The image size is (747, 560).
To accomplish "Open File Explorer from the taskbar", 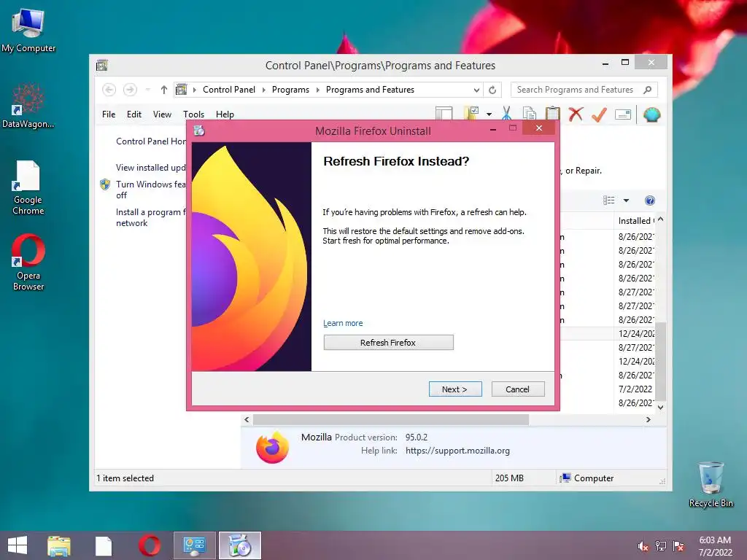I will 59,545.
